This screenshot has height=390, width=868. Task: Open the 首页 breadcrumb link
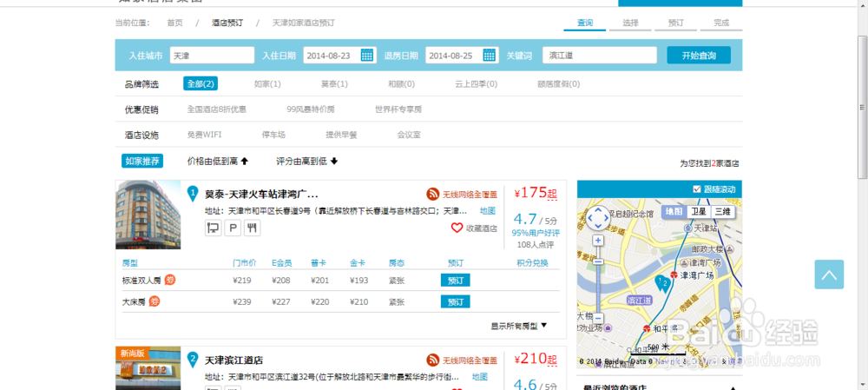pyautogui.click(x=175, y=23)
